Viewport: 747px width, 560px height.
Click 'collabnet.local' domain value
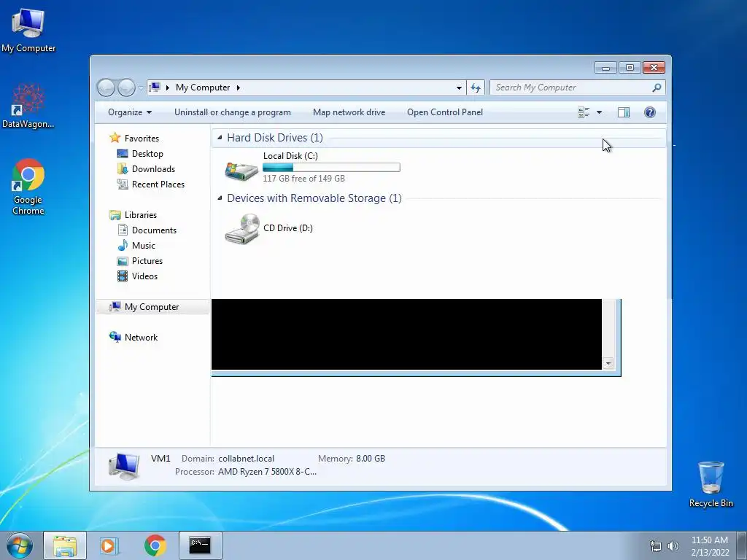pos(247,459)
